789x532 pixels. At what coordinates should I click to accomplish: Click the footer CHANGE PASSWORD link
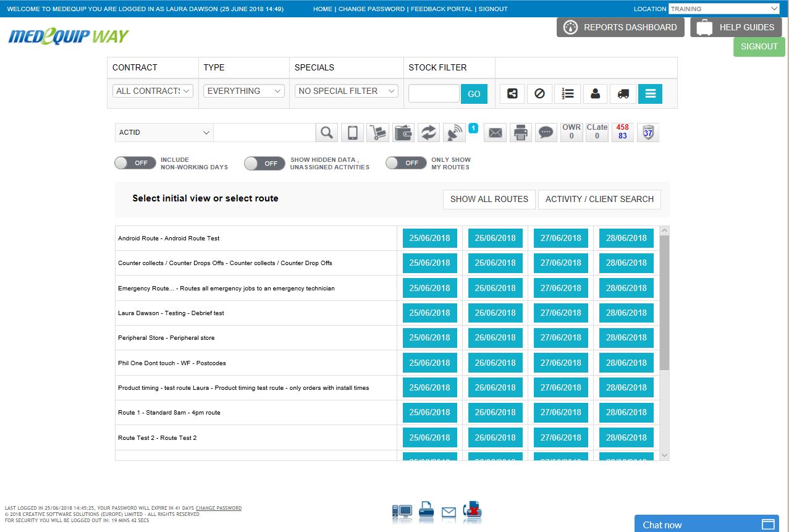219,508
